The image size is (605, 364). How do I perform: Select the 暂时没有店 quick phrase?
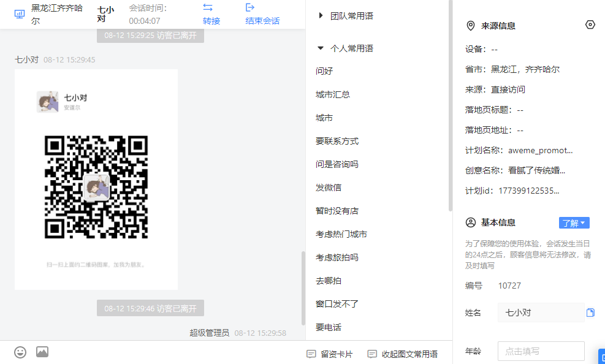pos(337,211)
